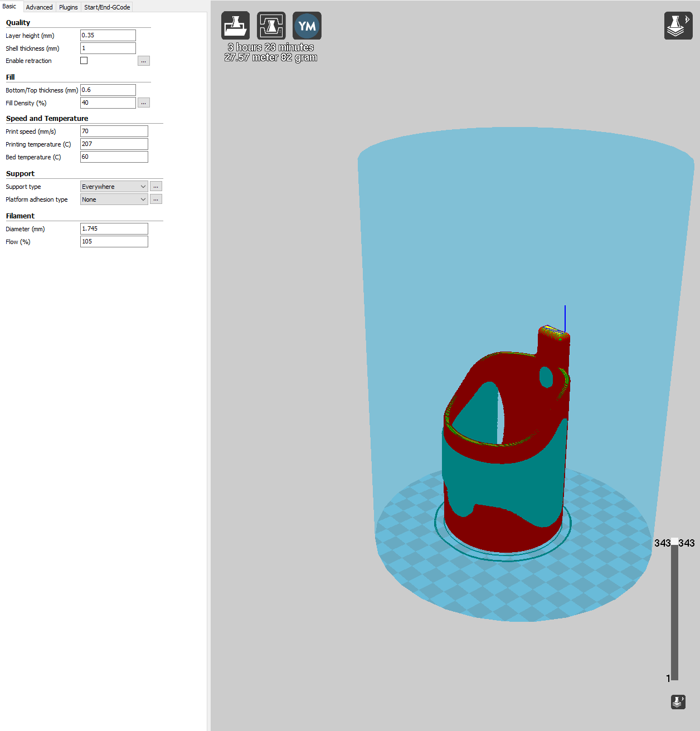Switch to the Advanced tab
This screenshot has height=731, width=700.
[39, 7]
